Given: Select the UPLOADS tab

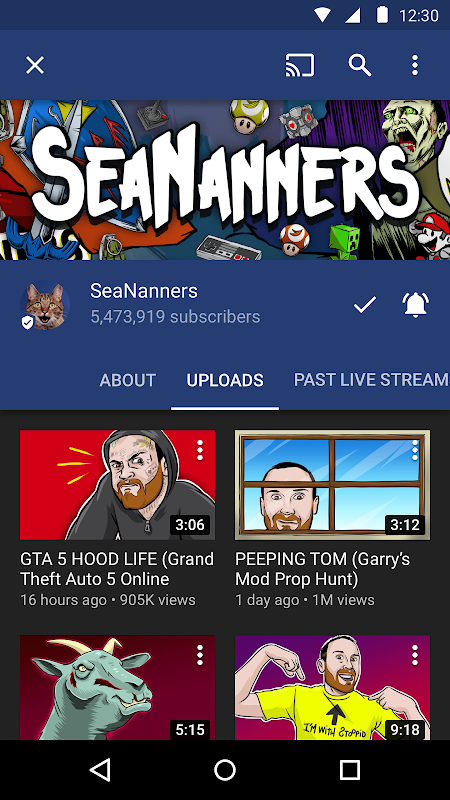Looking at the screenshot, I should point(225,380).
